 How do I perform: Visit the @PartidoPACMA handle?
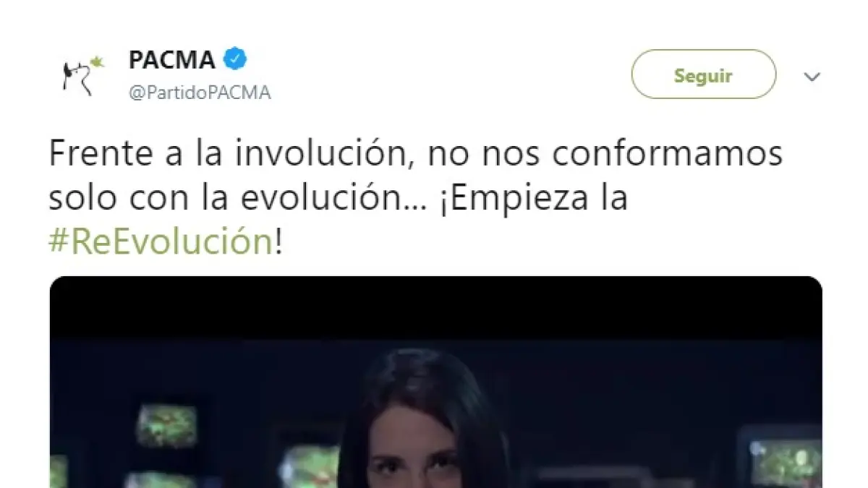pos(200,93)
